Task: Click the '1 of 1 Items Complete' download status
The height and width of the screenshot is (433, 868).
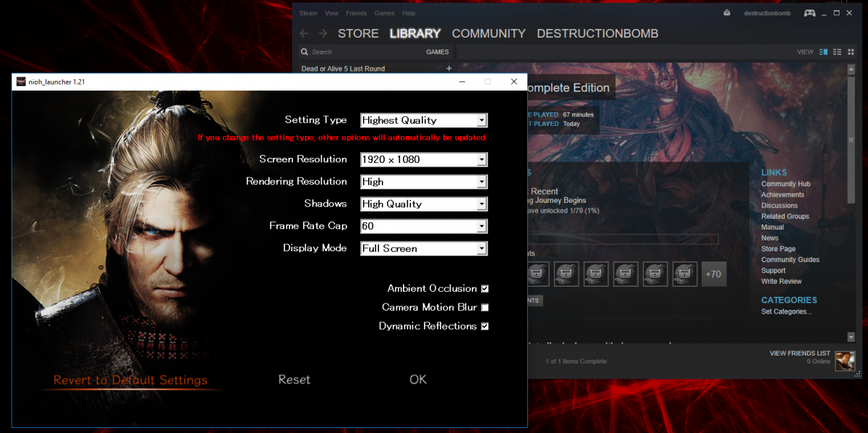Action: tap(576, 361)
